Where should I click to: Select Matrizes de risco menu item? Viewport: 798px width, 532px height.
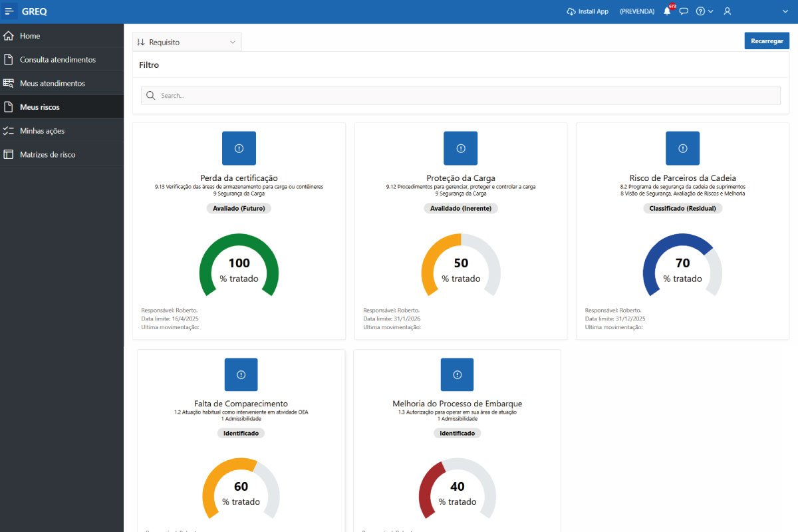[47, 154]
